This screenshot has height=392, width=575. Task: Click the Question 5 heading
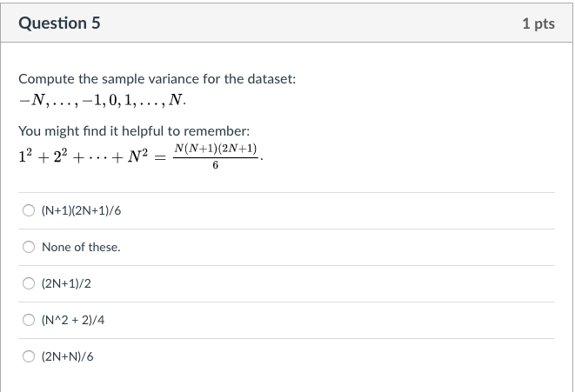click(59, 23)
